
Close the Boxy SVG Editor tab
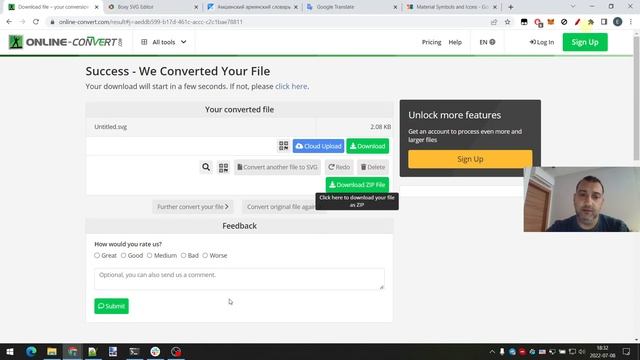tap(196, 7)
